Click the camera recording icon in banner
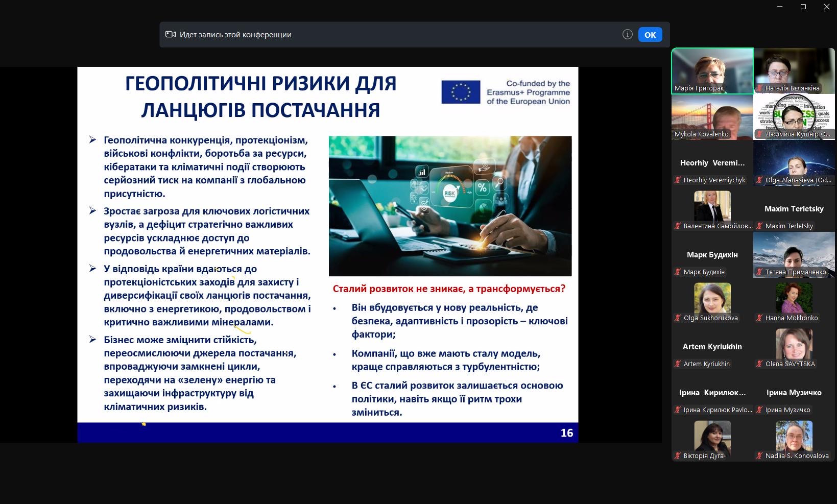837x504 pixels. click(171, 34)
